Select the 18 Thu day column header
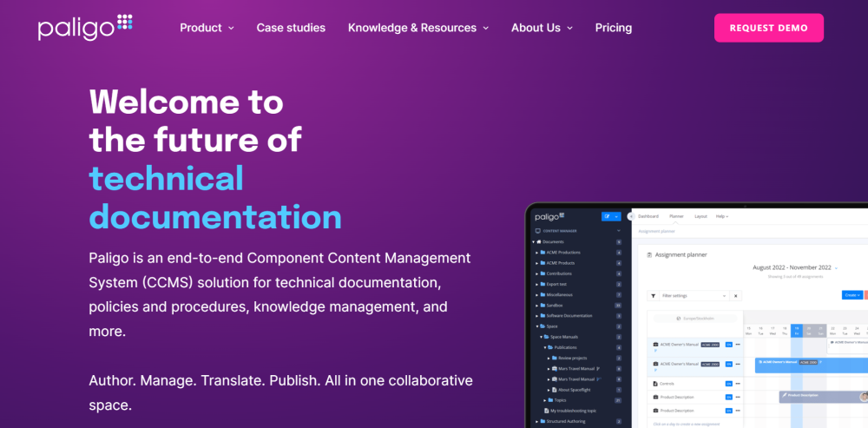Screen dimensions: 868x428 [x=785, y=331]
